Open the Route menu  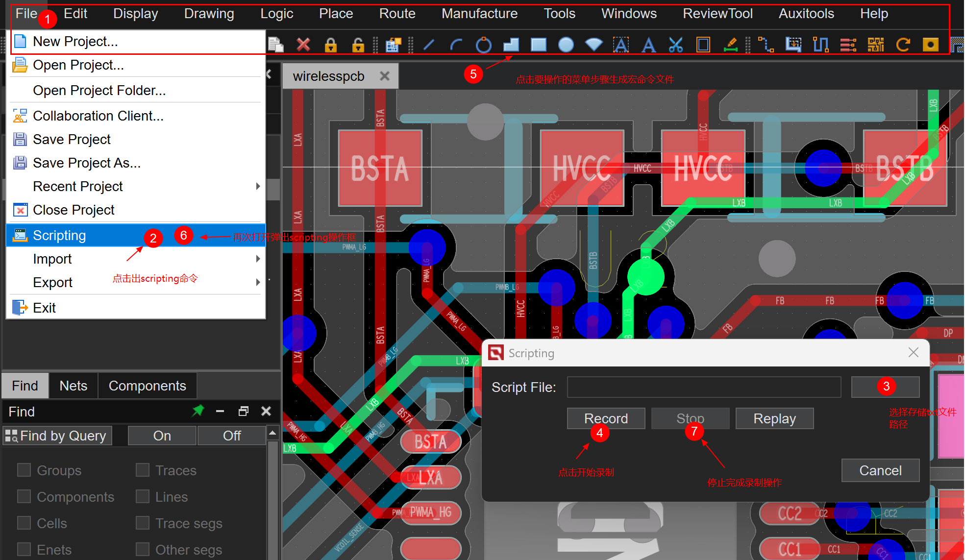coord(397,14)
